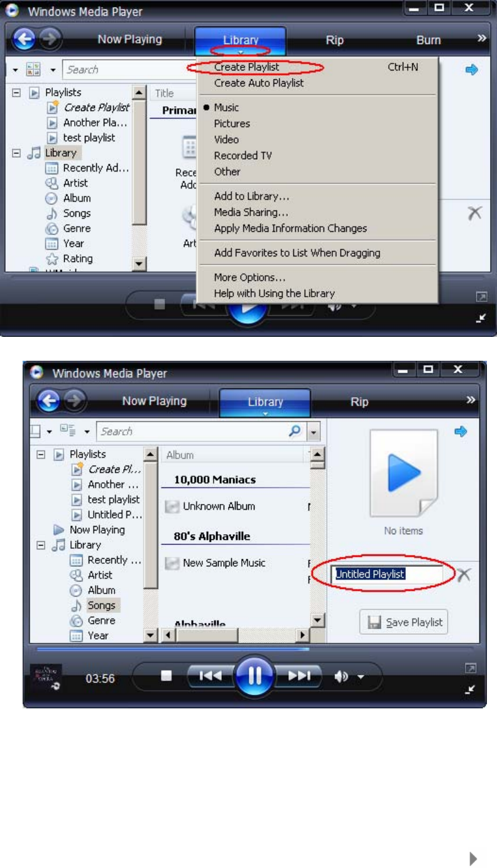This screenshot has height=868, width=497.
Task: Mute sound with speaker icon in lower window
Action: coord(341,676)
